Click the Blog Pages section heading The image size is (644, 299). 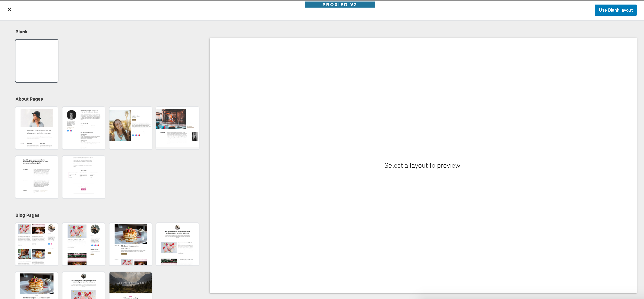[x=27, y=215]
